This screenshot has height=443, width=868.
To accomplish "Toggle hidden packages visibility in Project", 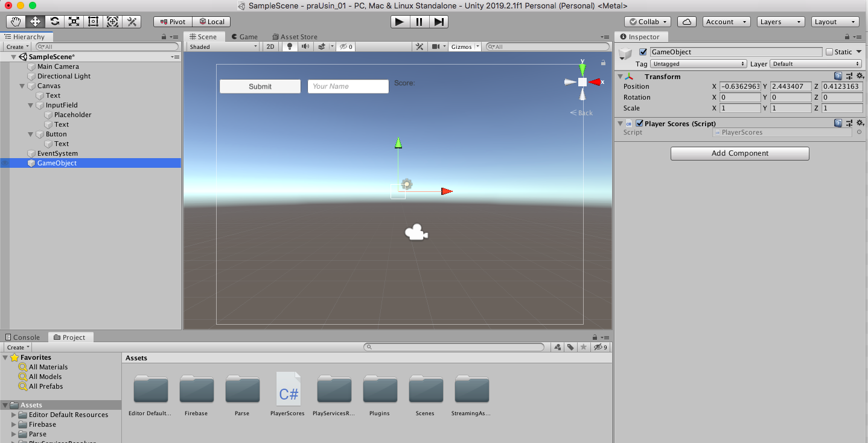I will coord(601,347).
